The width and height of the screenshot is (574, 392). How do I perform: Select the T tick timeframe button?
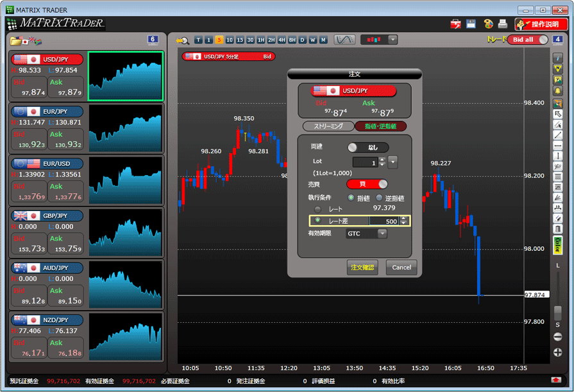coord(198,40)
